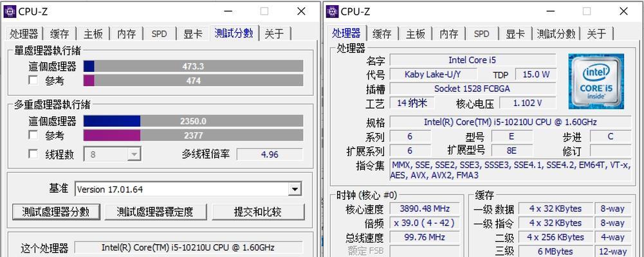Open 关于 tab in left window
Image resolution: width=644 pixels, height=257 pixels.
point(274,34)
